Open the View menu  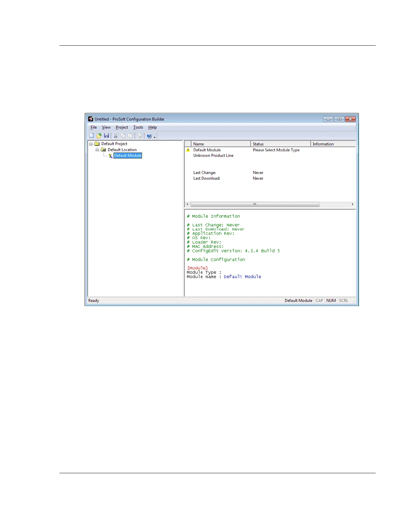pyautogui.click(x=106, y=127)
